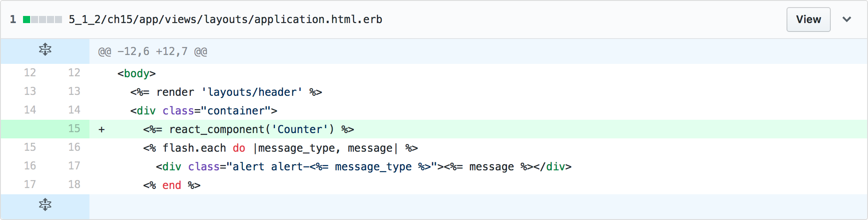This screenshot has width=868, height=220.
Task: Open View for application.html.erb
Action: pos(808,20)
